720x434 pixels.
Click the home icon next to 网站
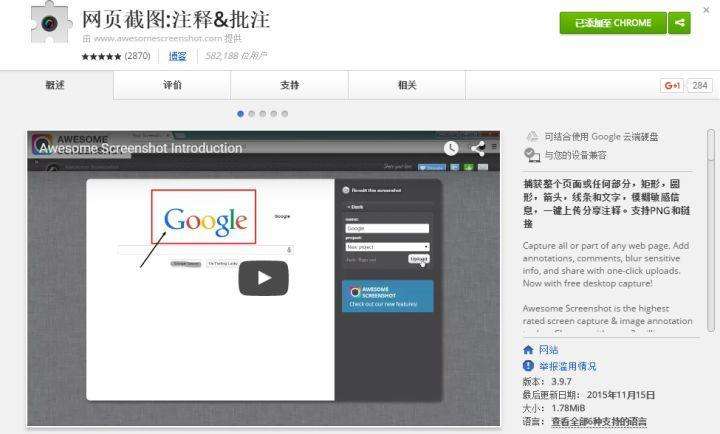pyautogui.click(x=529, y=350)
